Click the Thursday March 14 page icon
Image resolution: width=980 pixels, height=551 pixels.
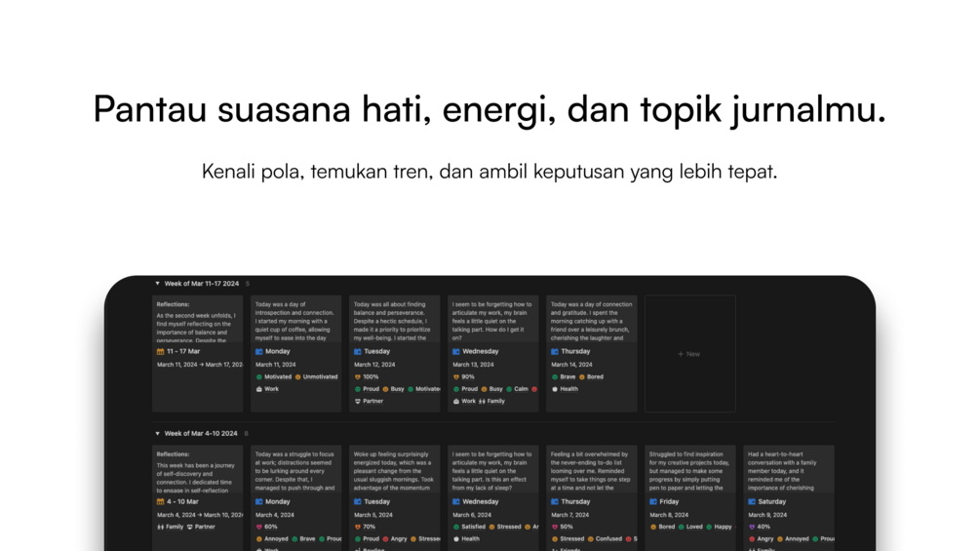coord(555,352)
